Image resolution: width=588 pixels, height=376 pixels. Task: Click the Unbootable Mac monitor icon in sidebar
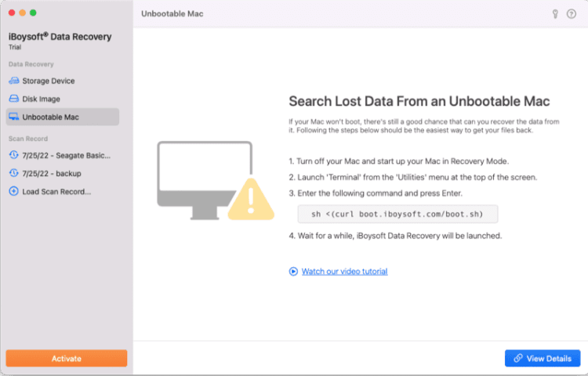pos(14,117)
